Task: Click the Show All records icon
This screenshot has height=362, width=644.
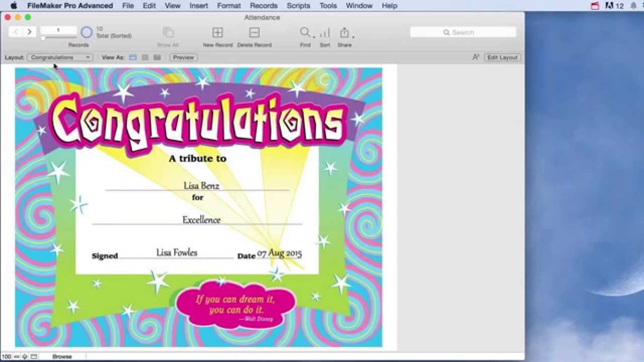Action: (168, 32)
